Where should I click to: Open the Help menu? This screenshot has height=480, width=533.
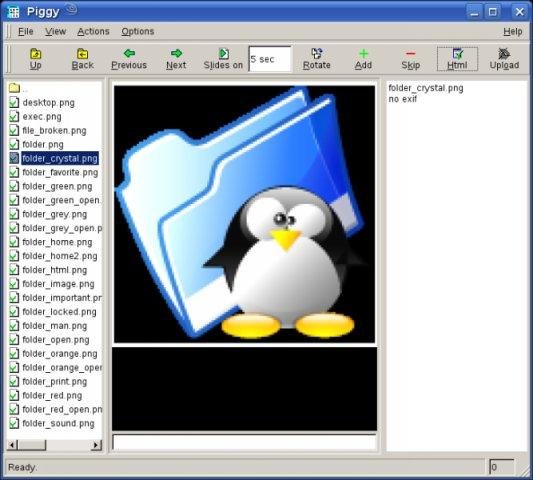click(x=513, y=31)
